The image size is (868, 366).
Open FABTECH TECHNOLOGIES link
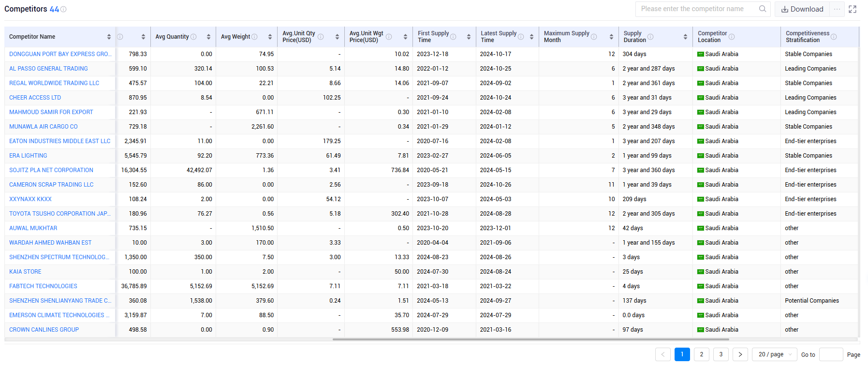click(43, 286)
